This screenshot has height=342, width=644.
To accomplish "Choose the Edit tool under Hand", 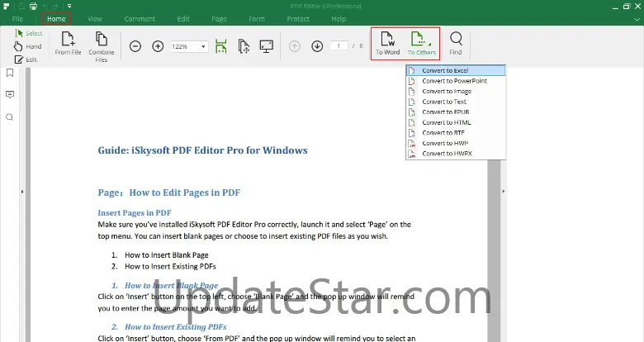I will (x=26, y=59).
